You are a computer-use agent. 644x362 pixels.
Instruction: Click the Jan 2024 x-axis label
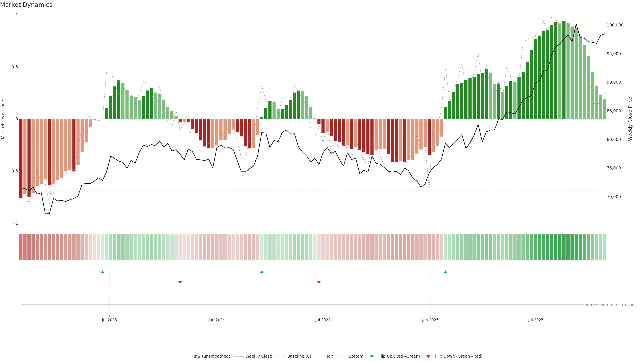(217, 320)
